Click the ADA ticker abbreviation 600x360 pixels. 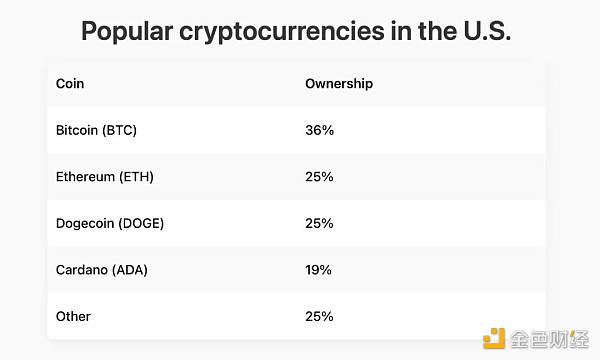pos(130,270)
